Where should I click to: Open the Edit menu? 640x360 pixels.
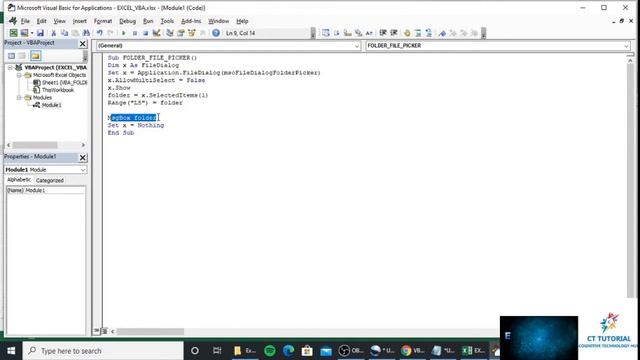pos(41,21)
